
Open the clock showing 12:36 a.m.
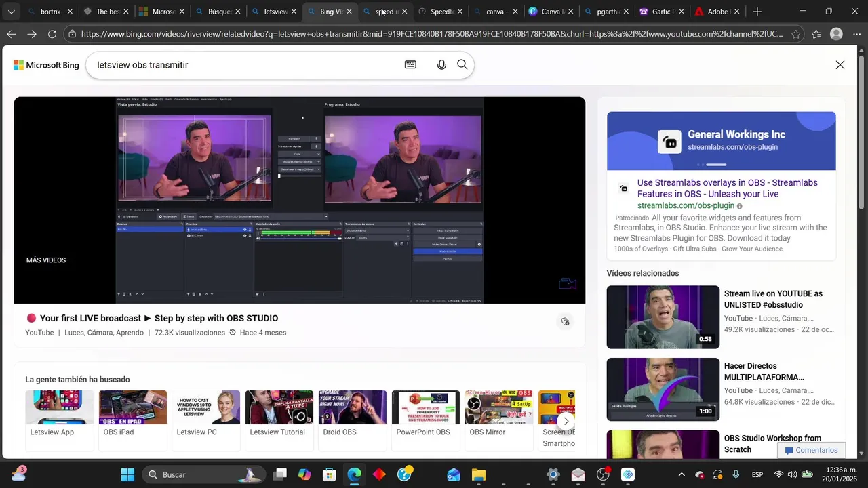pyautogui.click(x=841, y=474)
